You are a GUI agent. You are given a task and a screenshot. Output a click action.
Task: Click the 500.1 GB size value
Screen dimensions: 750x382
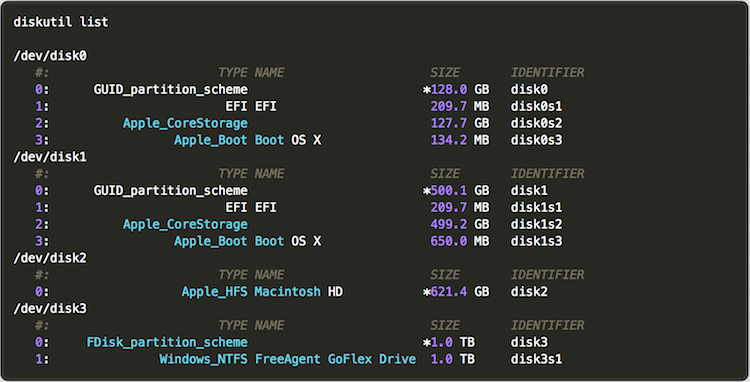(x=456, y=190)
